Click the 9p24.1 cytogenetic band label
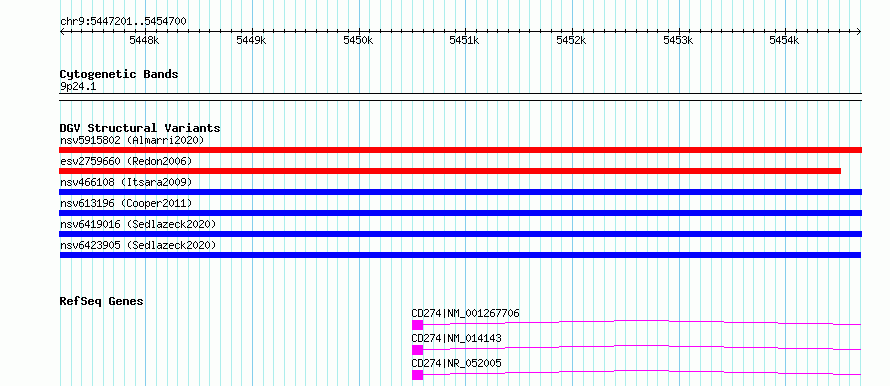Screen dimensions: 890x386 tap(78, 86)
